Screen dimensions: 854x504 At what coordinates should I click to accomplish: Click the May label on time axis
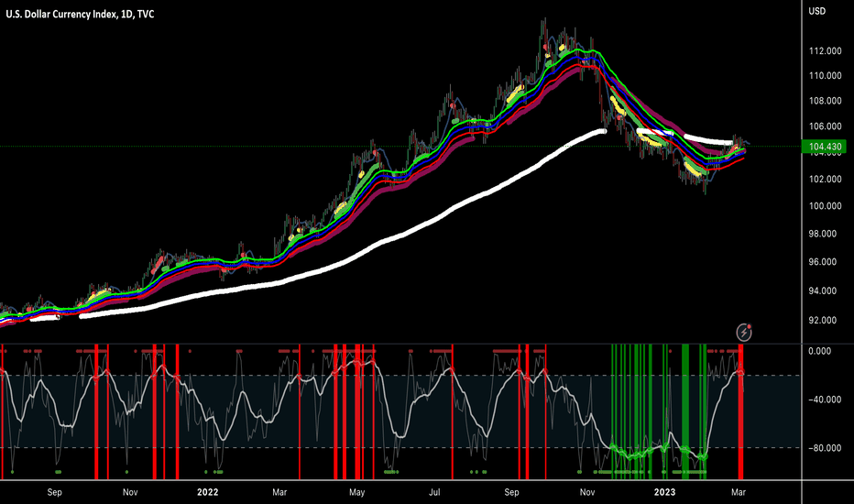356,492
